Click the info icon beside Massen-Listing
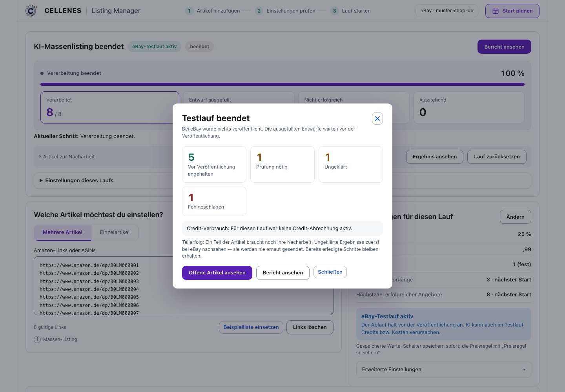565x392 pixels. (37, 339)
